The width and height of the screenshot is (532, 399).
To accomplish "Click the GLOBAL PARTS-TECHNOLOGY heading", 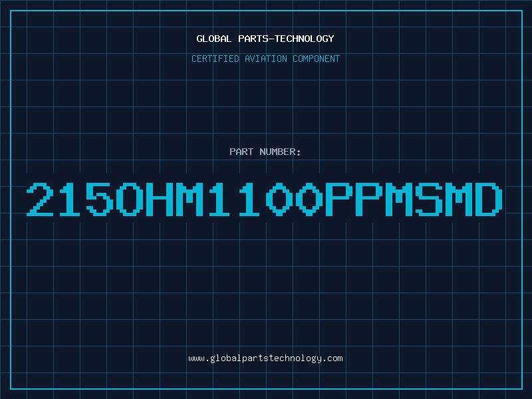I will point(265,39).
